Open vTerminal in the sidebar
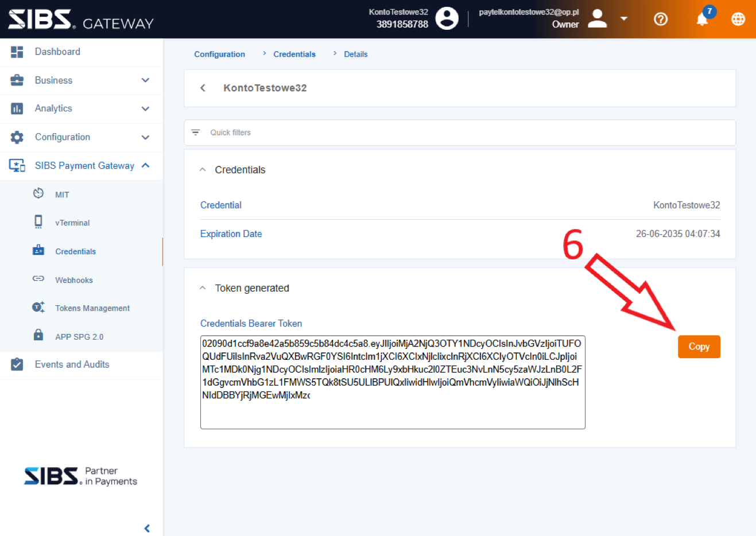This screenshot has height=536, width=756. [x=72, y=223]
